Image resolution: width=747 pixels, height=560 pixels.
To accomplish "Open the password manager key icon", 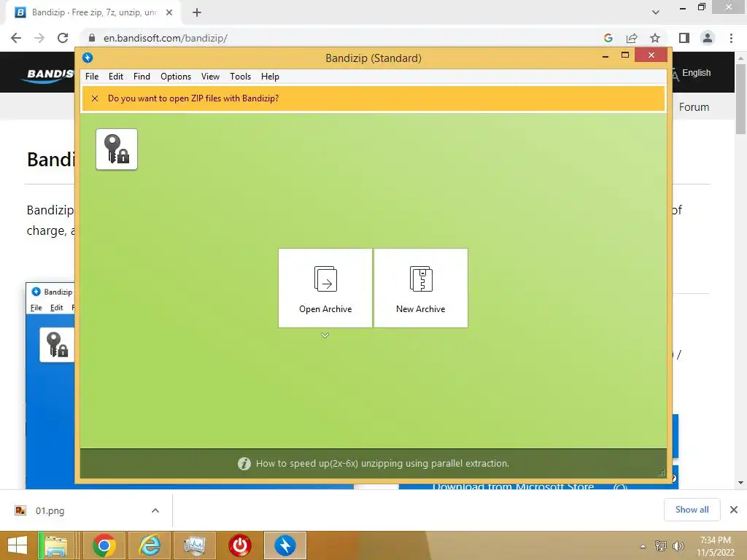I will (x=117, y=149).
